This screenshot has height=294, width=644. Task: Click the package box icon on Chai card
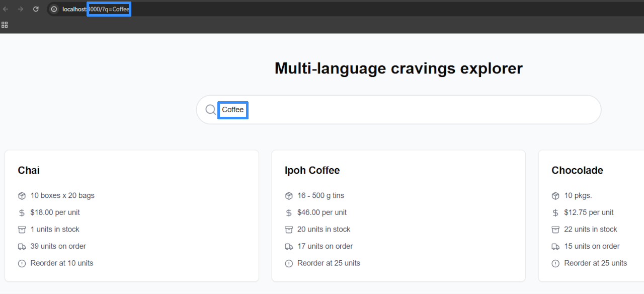pos(22,196)
